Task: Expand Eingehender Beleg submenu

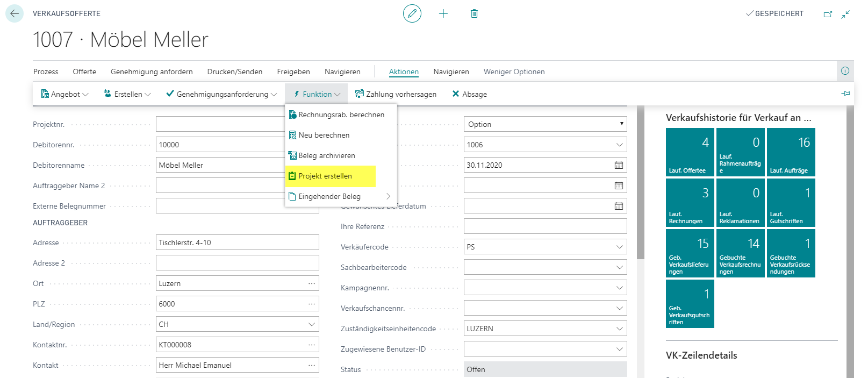Action: 341,196
